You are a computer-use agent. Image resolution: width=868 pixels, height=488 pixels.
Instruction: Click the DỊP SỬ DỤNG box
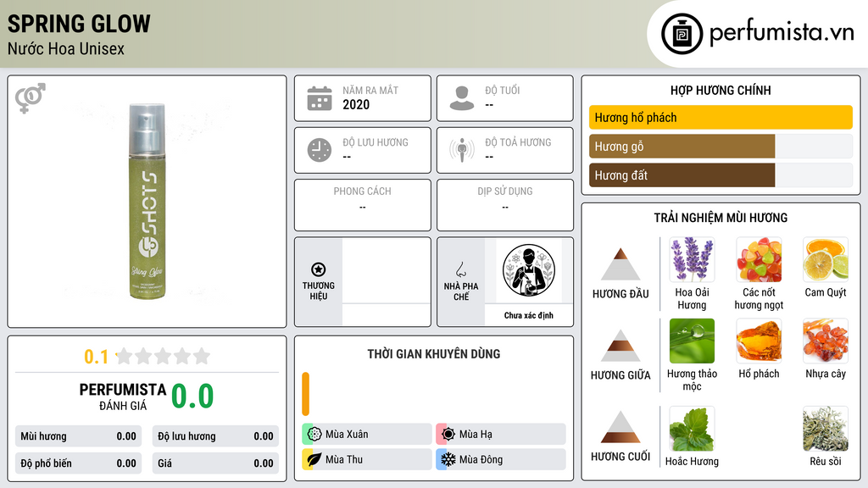pos(505,205)
